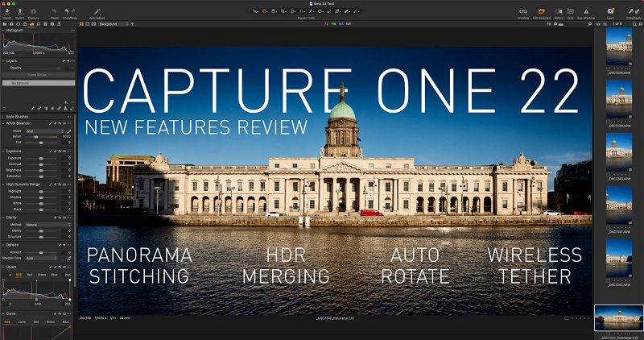Image resolution: width=644 pixels, height=340 pixels.
Task: Adjust the Kelvin slider
Action: point(41,137)
